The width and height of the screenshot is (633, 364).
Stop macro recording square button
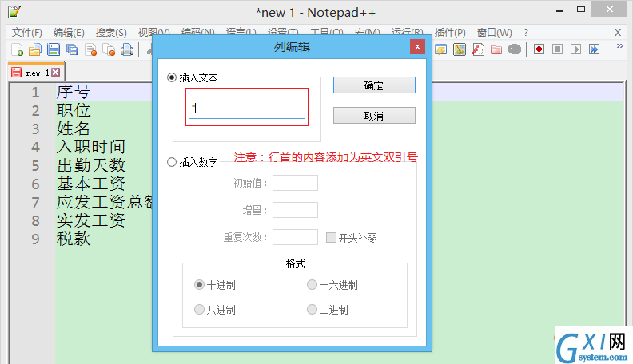(558, 49)
